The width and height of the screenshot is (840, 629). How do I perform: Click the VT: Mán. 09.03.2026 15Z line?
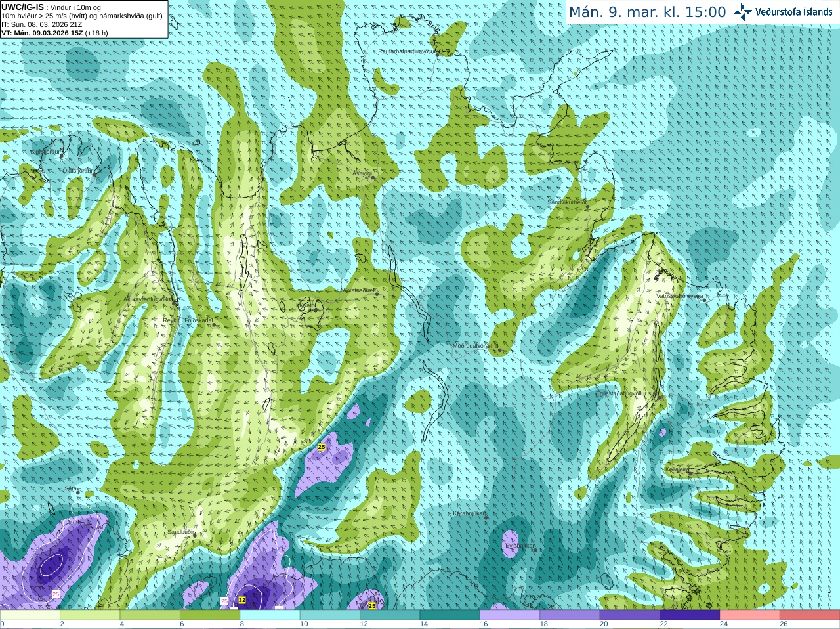tap(54, 33)
